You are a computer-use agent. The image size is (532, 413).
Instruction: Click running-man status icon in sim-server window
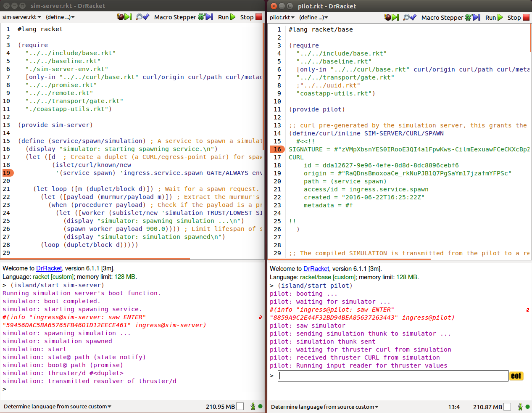(x=253, y=406)
